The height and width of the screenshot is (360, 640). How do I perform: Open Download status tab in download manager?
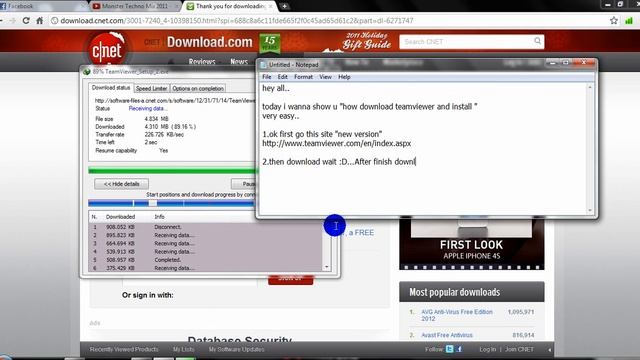(111, 88)
